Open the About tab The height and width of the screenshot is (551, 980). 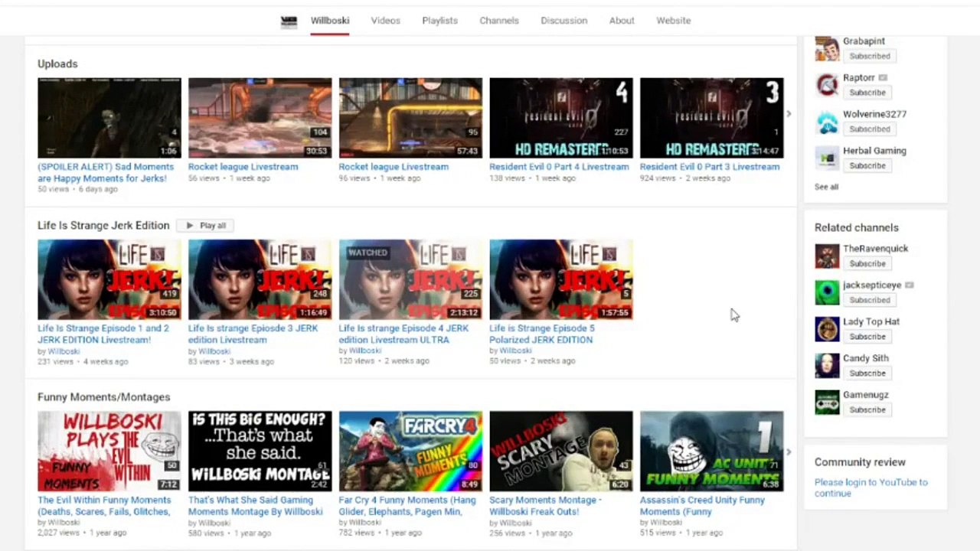point(622,21)
